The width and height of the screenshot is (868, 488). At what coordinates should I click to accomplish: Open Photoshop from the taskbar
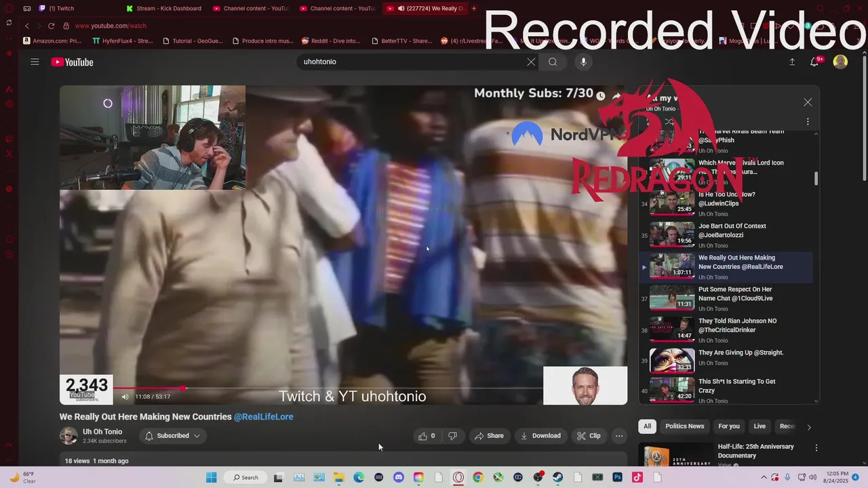(x=618, y=477)
